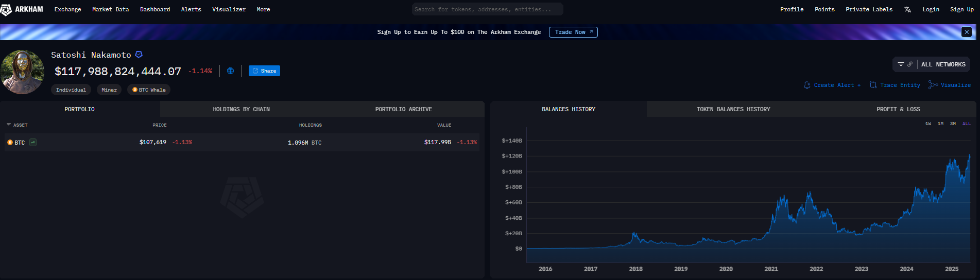The height and width of the screenshot is (280, 980).
Task: Click the BTC Whale tag
Action: click(x=149, y=90)
